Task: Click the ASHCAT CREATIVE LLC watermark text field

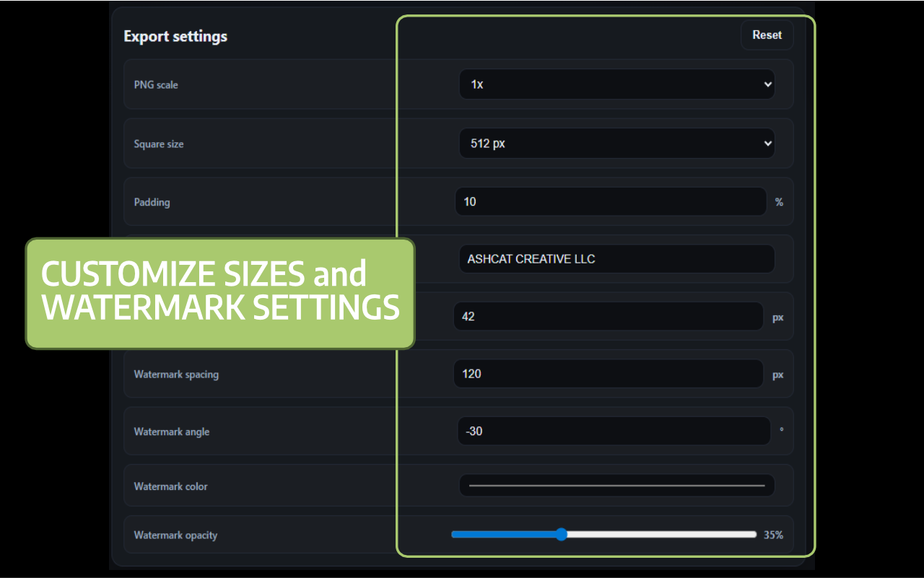Action: point(617,258)
